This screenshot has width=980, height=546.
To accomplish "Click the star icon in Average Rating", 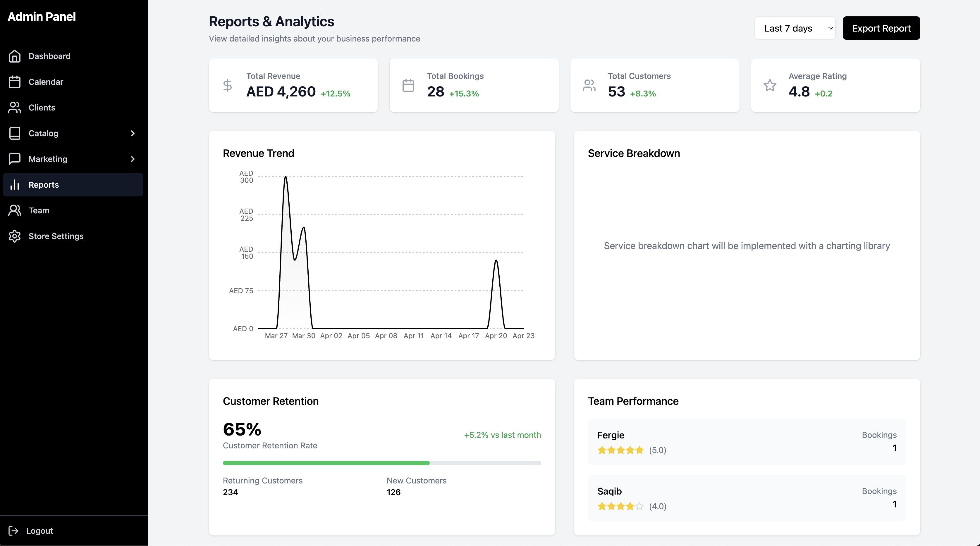I will (770, 85).
